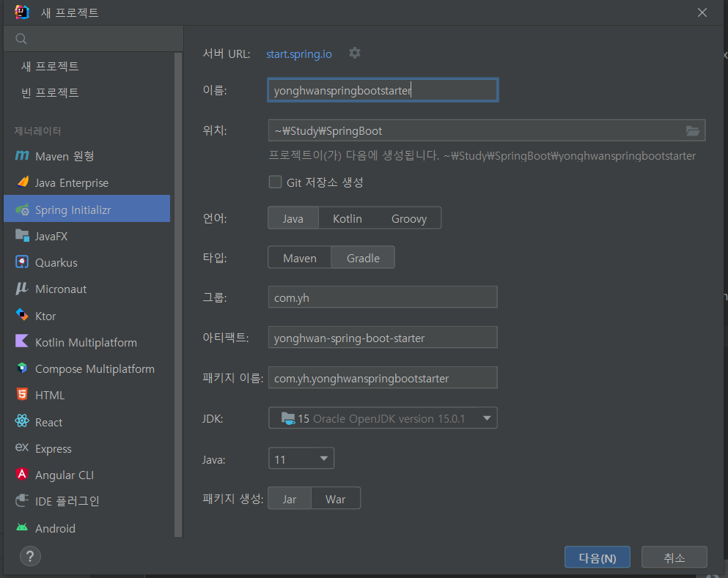Click the Android robot icon
728x578 pixels.
pos(22,527)
